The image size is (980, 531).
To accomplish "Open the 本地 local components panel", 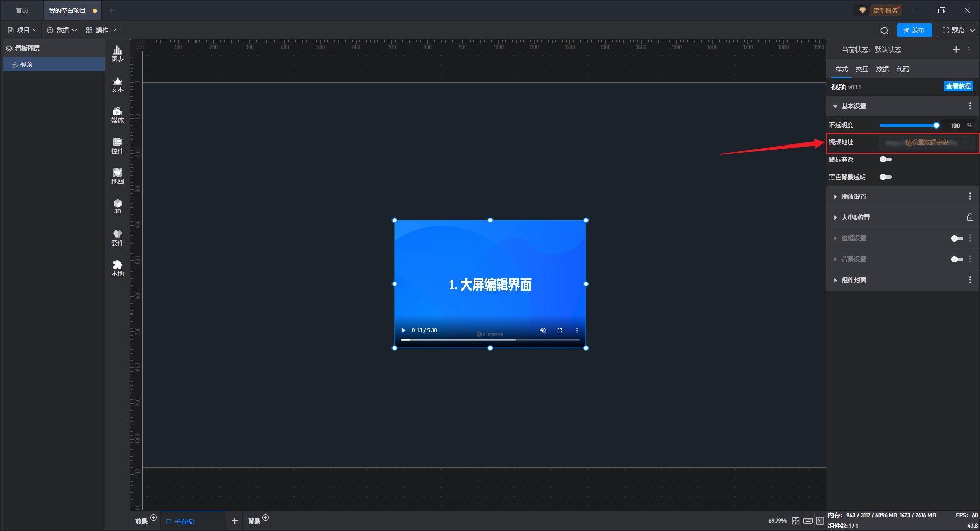I will click(117, 268).
